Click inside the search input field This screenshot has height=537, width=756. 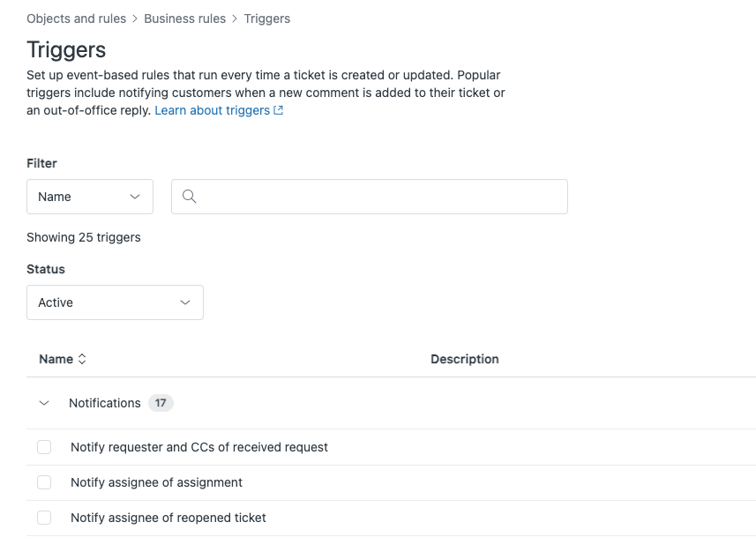click(x=371, y=196)
